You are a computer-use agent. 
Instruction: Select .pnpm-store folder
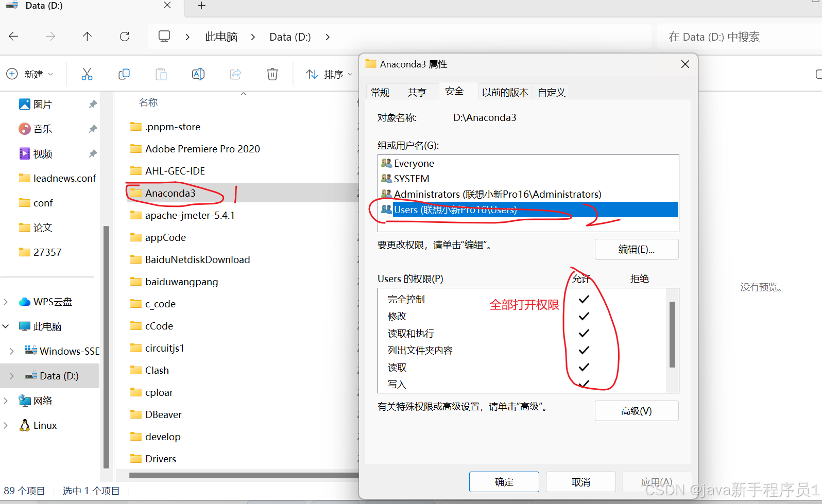point(165,127)
